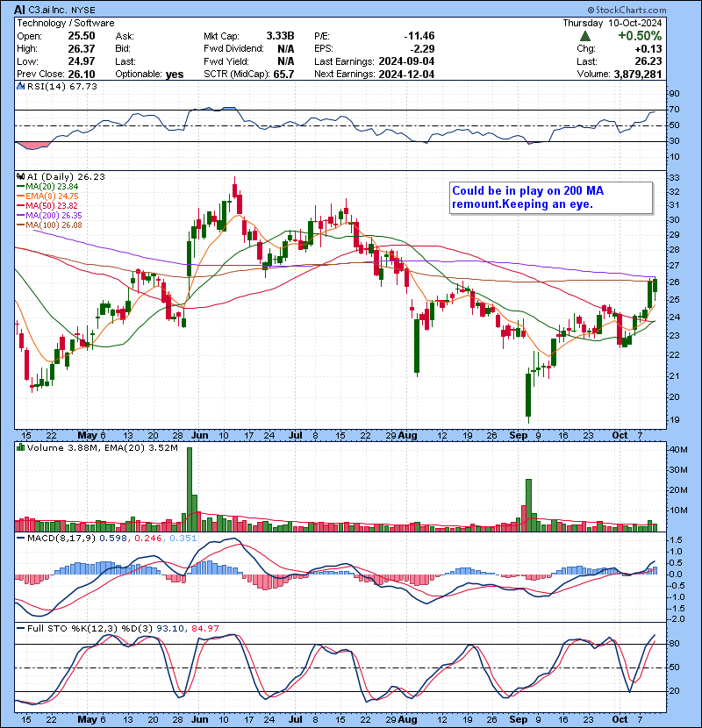Click the 40M volume axis label
This screenshot has height=728, width=702.
tap(677, 449)
